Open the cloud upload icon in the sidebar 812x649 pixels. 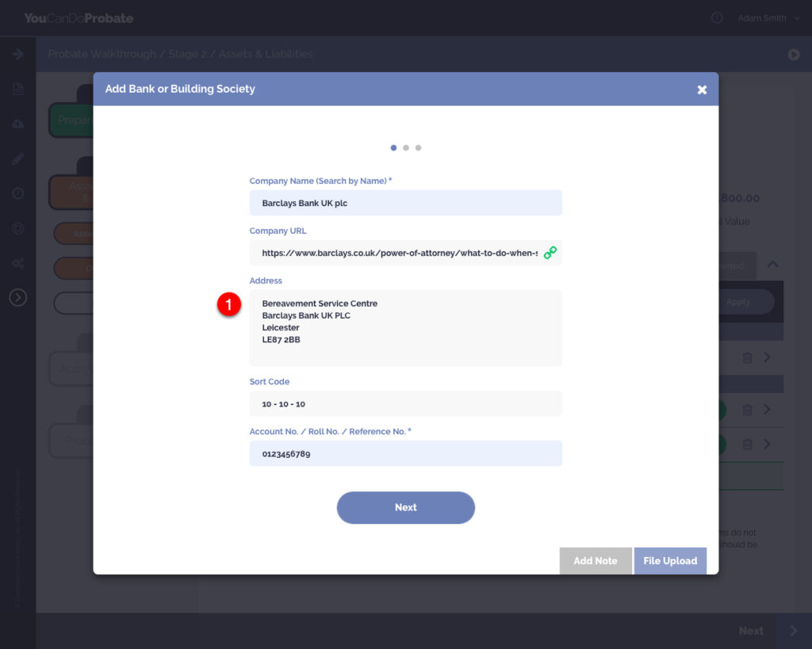point(17,124)
